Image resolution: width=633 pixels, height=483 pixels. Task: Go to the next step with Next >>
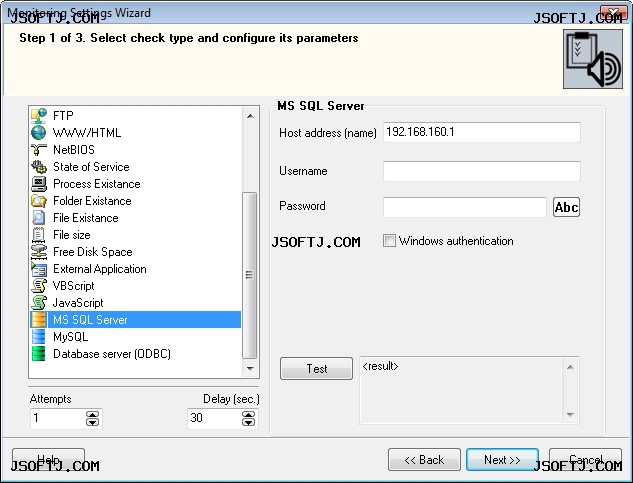tap(502, 460)
